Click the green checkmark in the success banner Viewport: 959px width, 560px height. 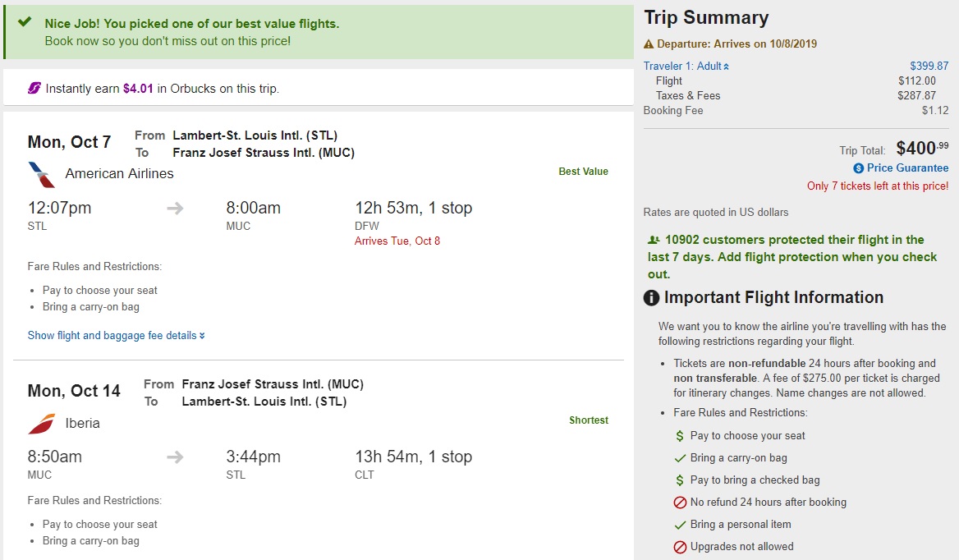pyautogui.click(x=25, y=22)
